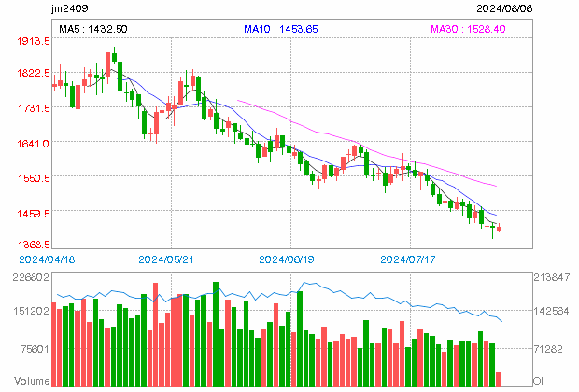Click the magenta MA30 : 1528.40 legend
Viewport: 579px width, 392px height.
click(x=467, y=30)
